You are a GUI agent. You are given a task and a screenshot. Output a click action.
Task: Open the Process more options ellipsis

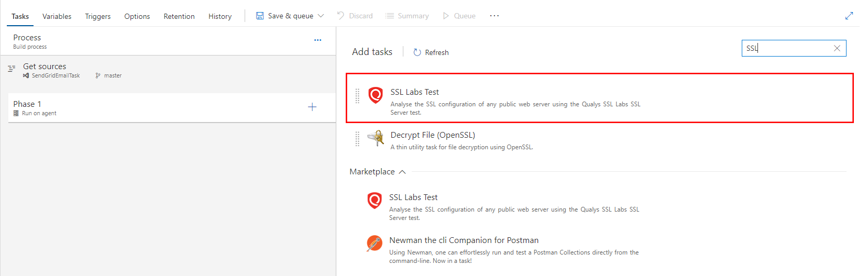318,40
